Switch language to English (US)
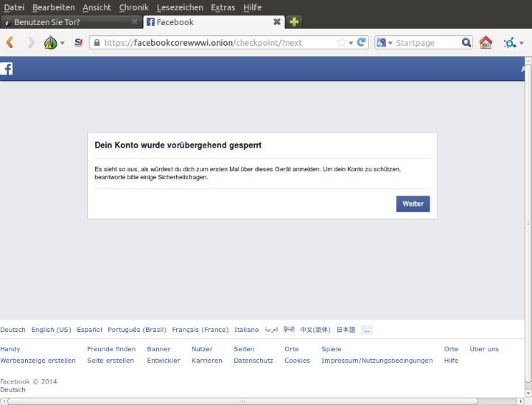Screen dimensions: 532x405 click(52, 330)
